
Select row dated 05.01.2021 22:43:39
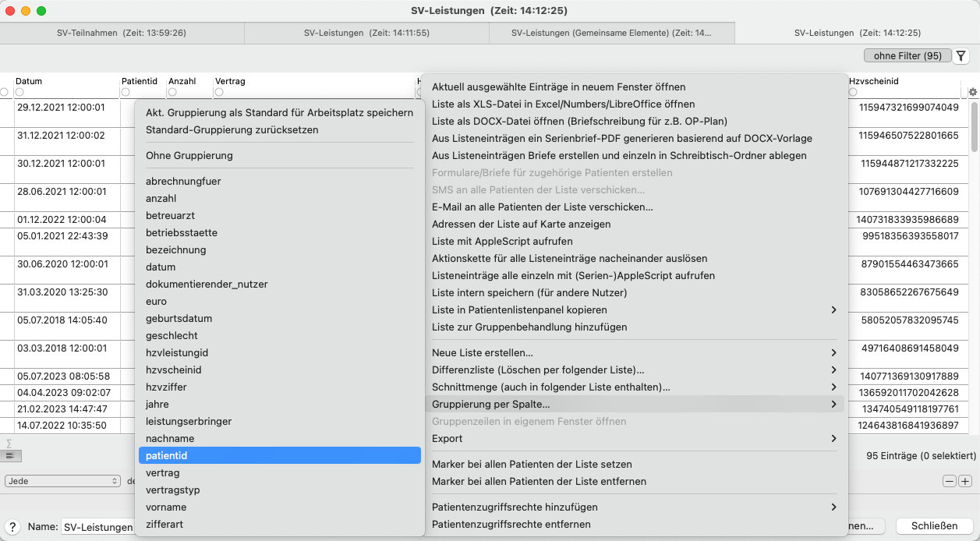[x=62, y=236]
